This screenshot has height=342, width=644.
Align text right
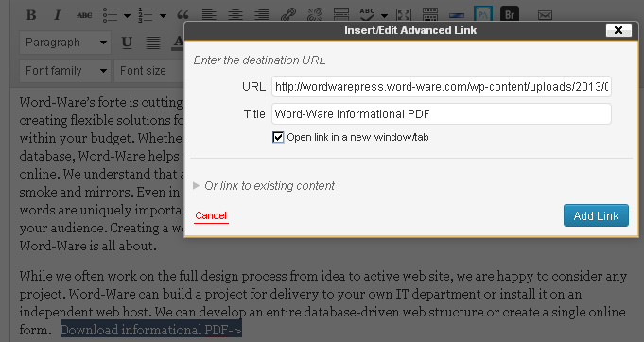(x=262, y=15)
